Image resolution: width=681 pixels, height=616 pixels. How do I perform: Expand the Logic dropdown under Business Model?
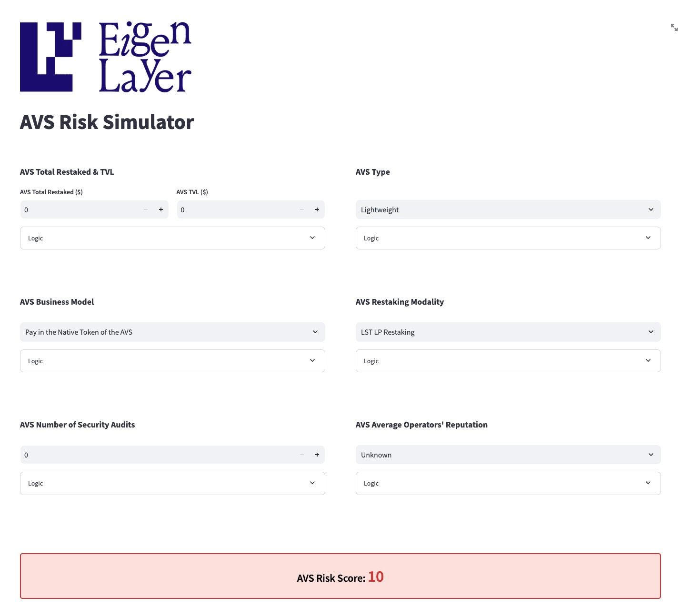tap(172, 360)
